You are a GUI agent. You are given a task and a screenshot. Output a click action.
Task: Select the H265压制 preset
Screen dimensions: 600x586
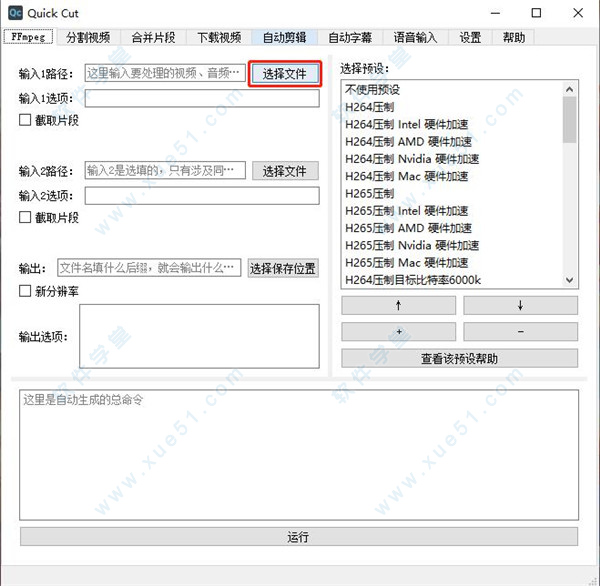coord(453,193)
